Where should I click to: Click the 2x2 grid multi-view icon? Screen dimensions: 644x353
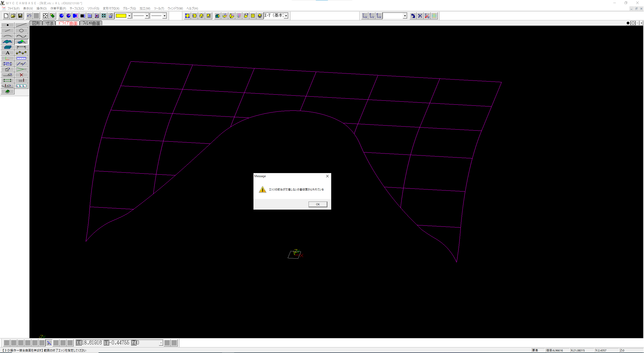coord(104,16)
